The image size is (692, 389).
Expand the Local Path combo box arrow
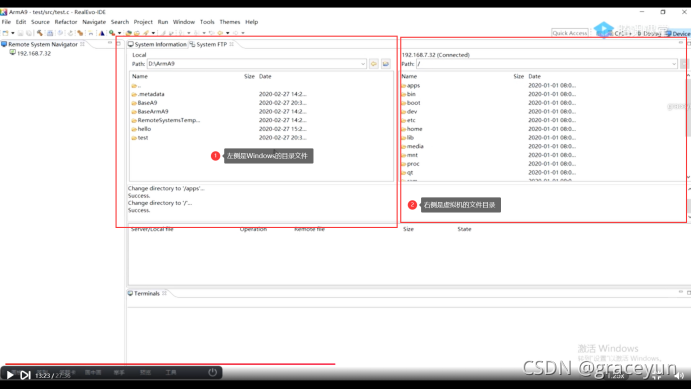click(x=363, y=64)
